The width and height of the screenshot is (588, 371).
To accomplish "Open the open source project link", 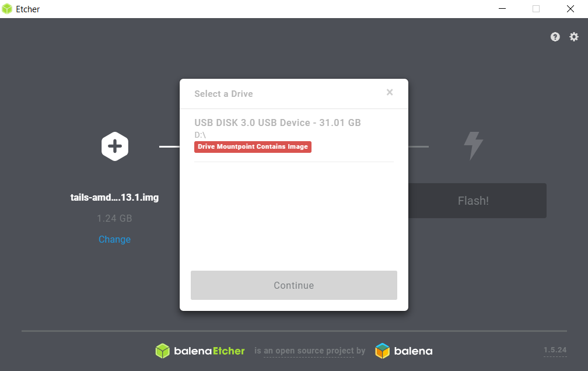I will pyautogui.click(x=310, y=351).
